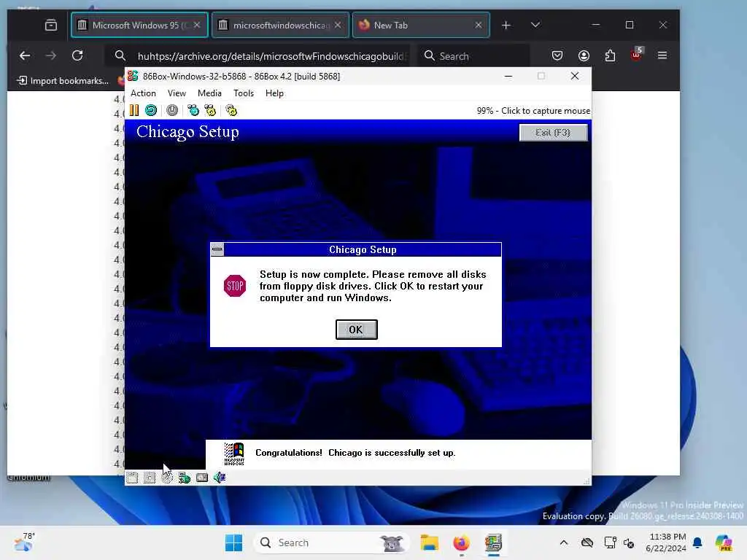Open File Explorer from taskbar
The height and width of the screenshot is (560, 747).
pyautogui.click(x=429, y=542)
